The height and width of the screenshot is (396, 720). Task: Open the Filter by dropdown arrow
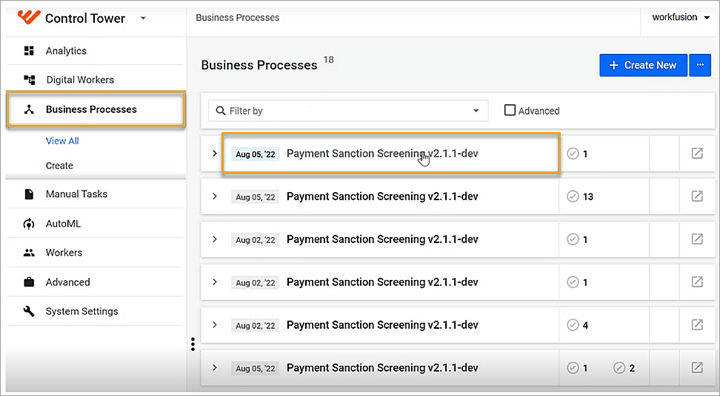tap(476, 111)
